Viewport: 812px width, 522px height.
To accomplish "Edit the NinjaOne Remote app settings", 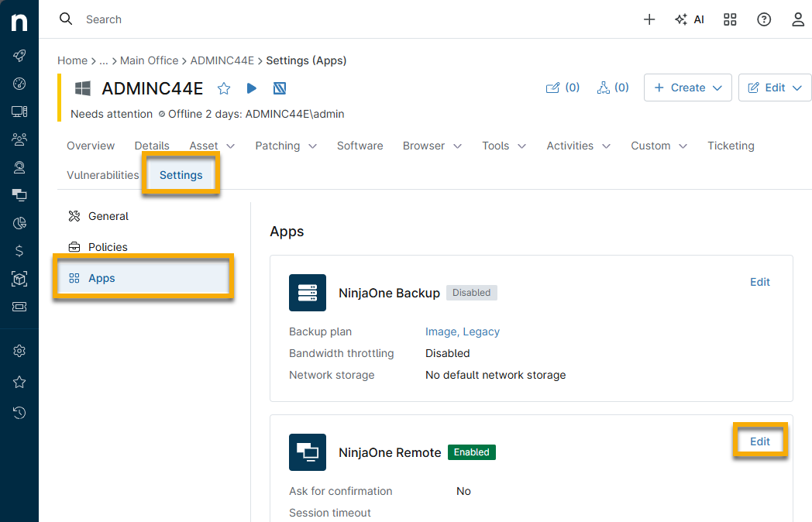I will (x=759, y=440).
